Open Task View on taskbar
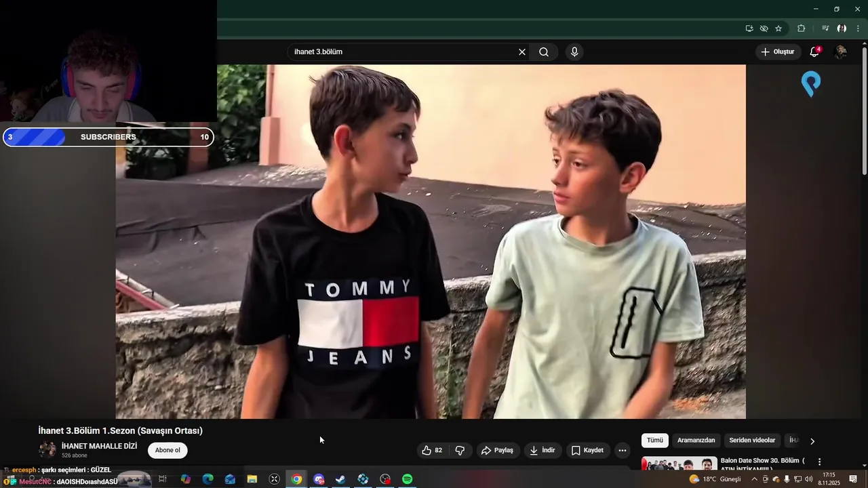 pos(163,479)
